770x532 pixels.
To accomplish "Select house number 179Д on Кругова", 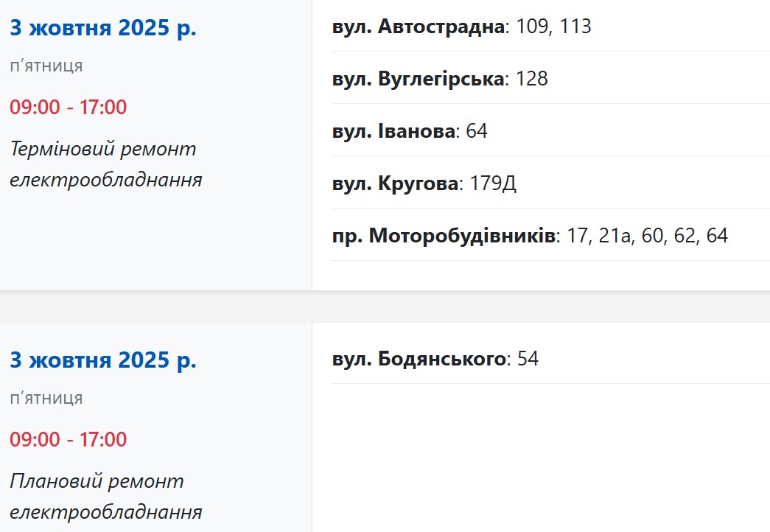I will point(493,183).
